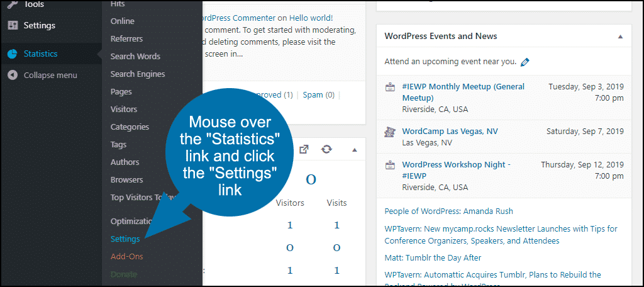Click Collapse menu label
Viewport: 644px width, 287px height.
(x=50, y=76)
